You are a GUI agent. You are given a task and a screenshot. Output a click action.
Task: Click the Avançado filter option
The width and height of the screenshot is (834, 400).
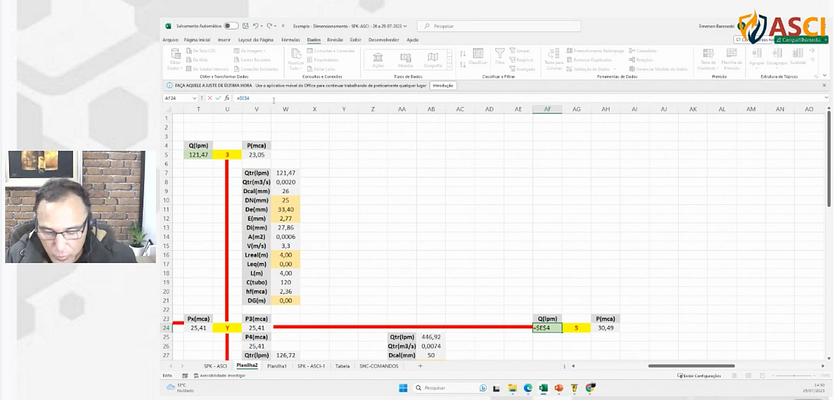522,69
